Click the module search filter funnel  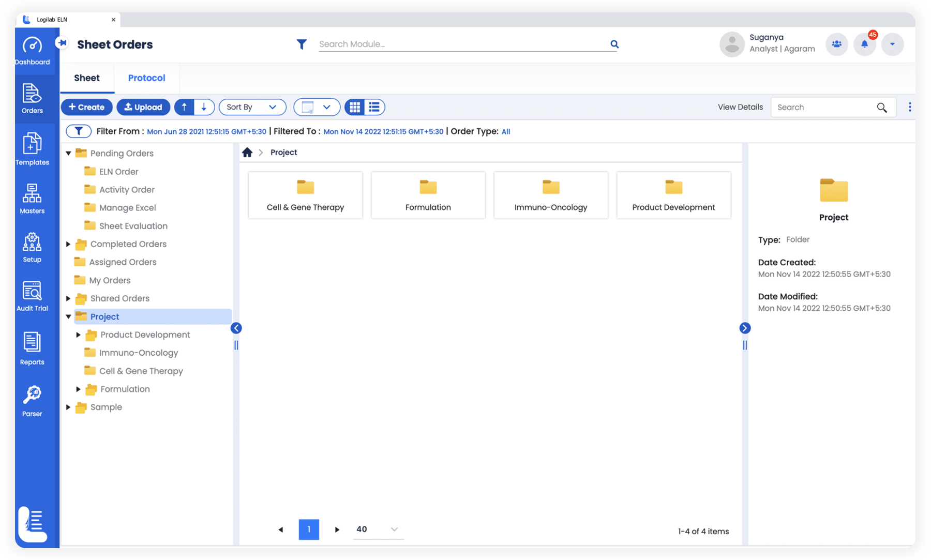302,44
